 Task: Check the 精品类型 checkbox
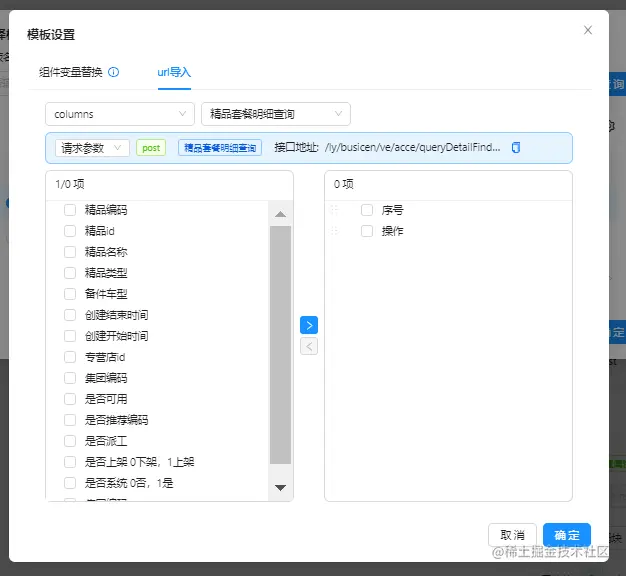click(x=70, y=273)
